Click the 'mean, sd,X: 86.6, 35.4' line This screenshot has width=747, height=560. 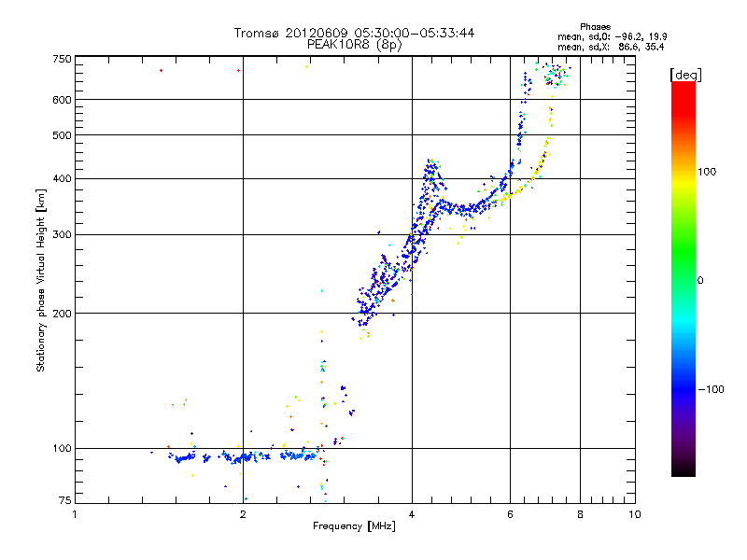coord(611,47)
